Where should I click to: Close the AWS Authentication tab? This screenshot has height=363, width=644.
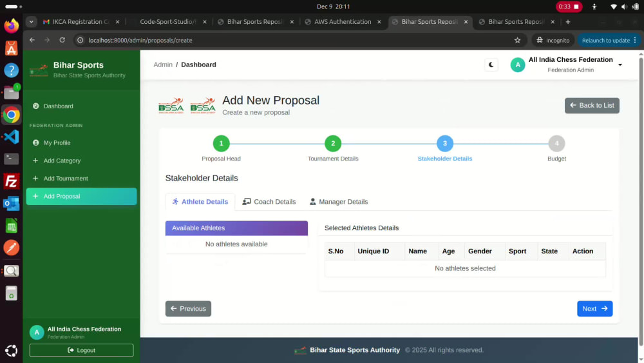click(379, 22)
